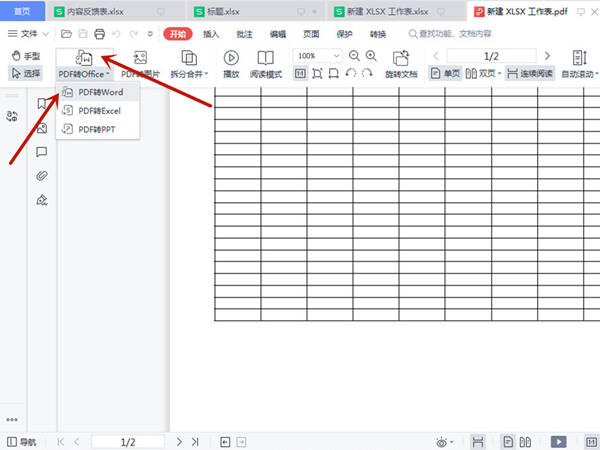
Task: Enter 阅读模式 reading mode
Action: (266, 64)
